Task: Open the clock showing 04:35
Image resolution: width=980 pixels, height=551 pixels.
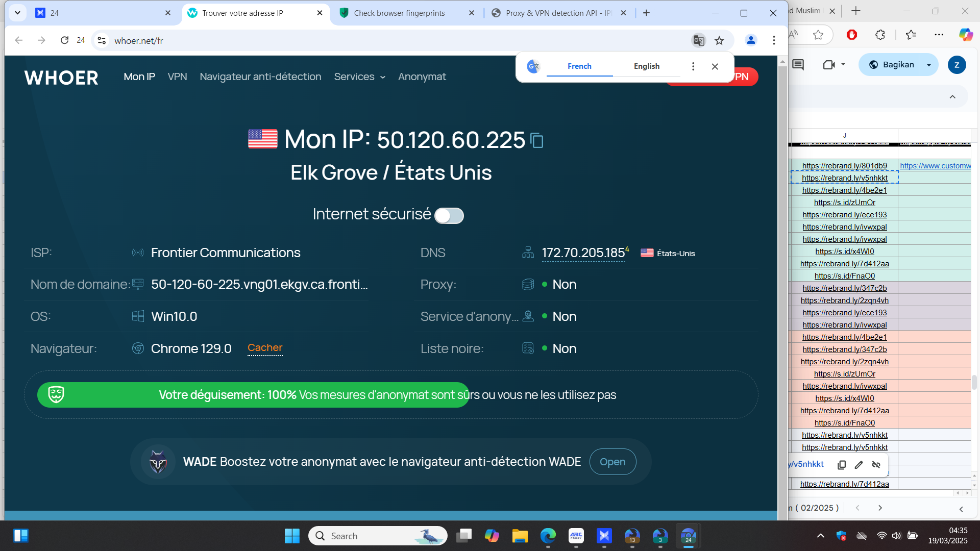Action: [x=948, y=536]
